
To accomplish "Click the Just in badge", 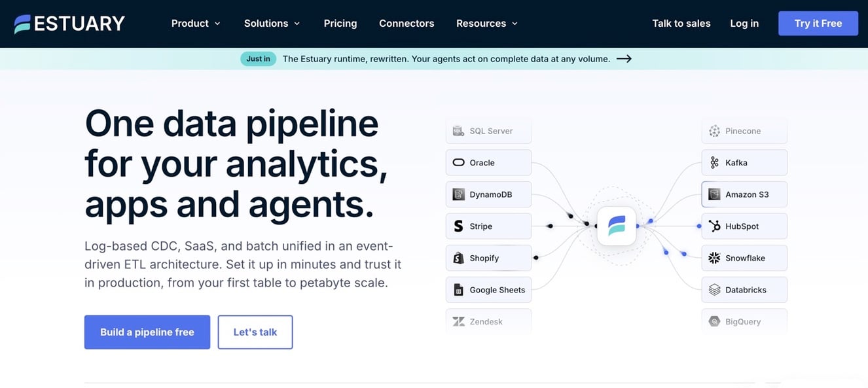I will point(259,59).
